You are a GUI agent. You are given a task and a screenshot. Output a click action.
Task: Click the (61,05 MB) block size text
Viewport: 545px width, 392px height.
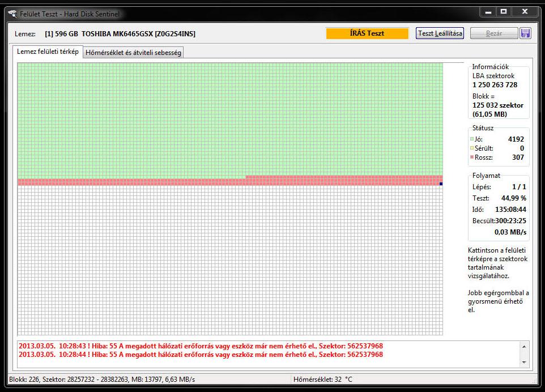[x=489, y=114]
